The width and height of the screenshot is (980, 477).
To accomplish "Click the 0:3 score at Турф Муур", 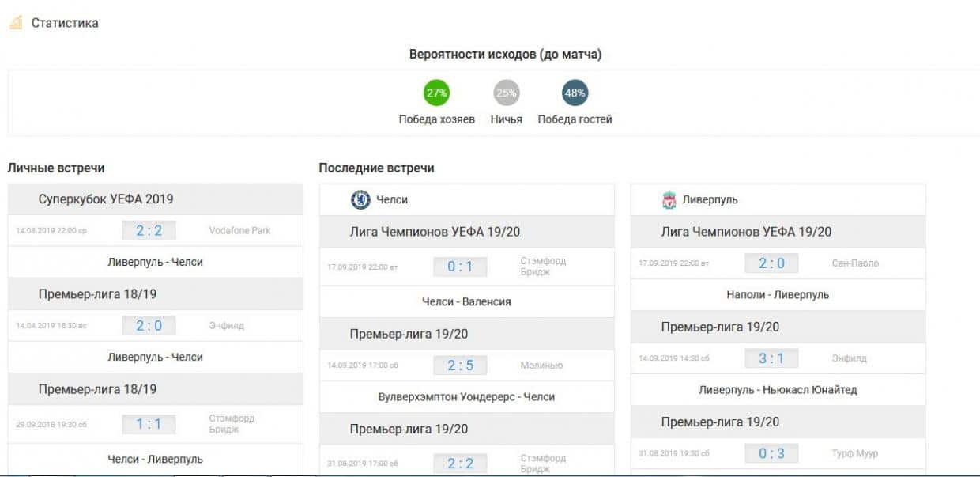I will tap(771, 453).
